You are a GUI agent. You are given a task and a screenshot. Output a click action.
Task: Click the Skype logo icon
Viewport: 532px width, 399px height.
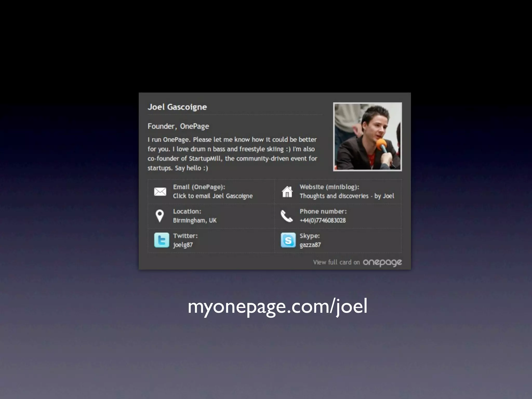[x=288, y=240]
